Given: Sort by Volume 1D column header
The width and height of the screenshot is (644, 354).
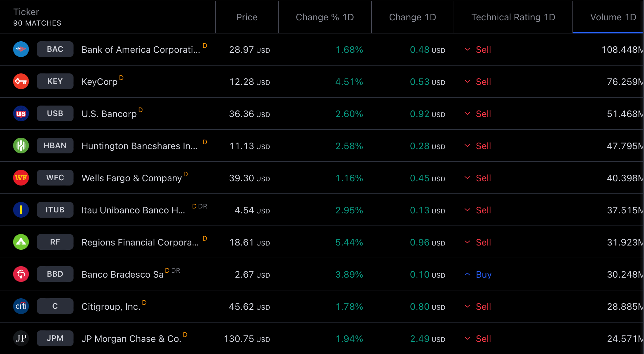Looking at the screenshot, I should tap(613, 17).
